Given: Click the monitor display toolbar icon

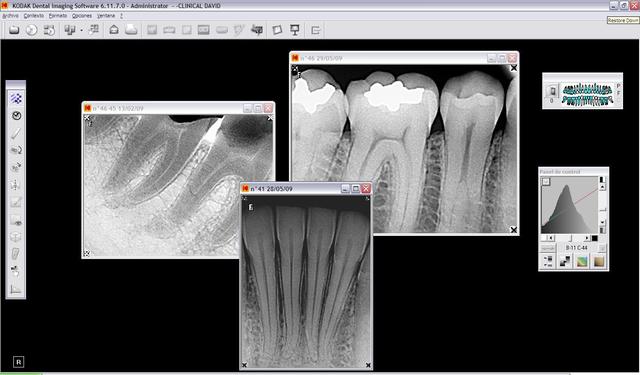Looking at the screenshot, I should point(295,30).
